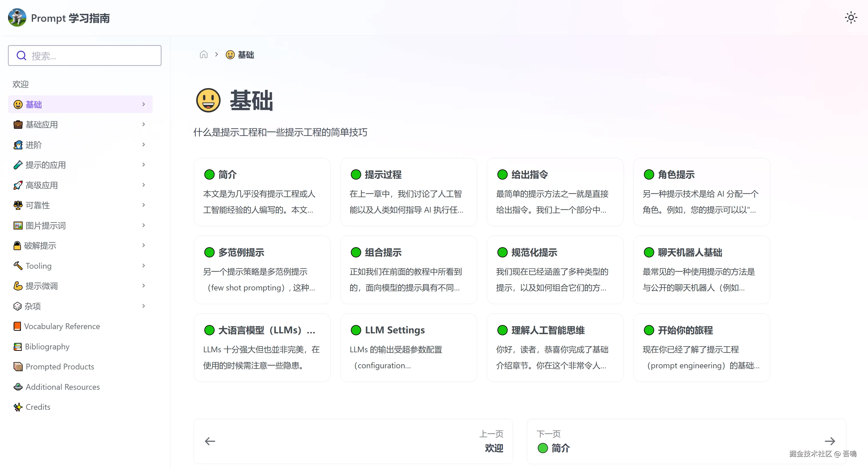The height and width of the screenshot is (469, 868).
Task: Expand the 进阶 section chevron
Action: 144,145
